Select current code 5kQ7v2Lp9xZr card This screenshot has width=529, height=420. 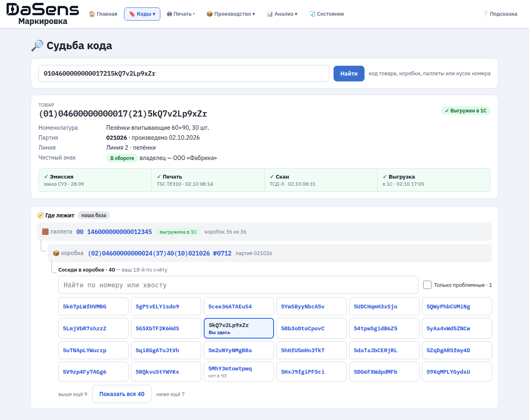(239, 328)
